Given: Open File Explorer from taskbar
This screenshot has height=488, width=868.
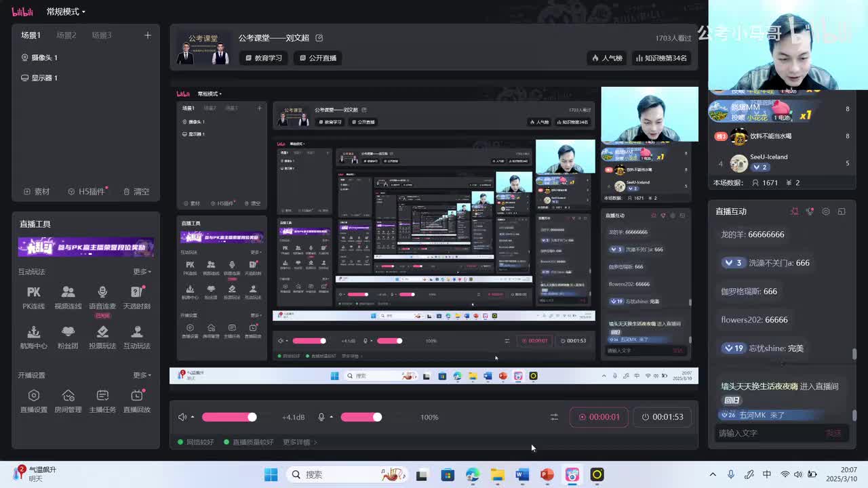Looking at the screenshot, I should [x=498, y=474].
